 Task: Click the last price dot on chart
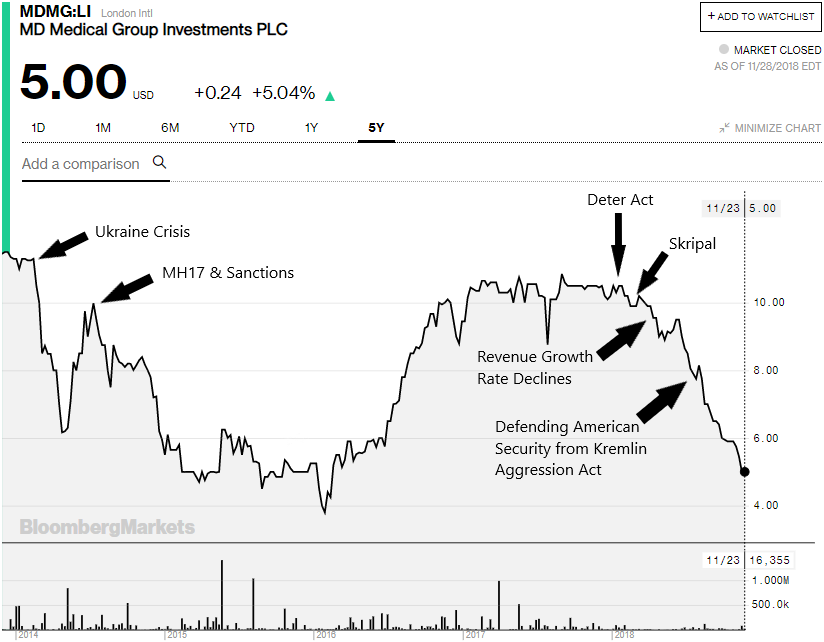pyautogui.click(x=744, y=471)
